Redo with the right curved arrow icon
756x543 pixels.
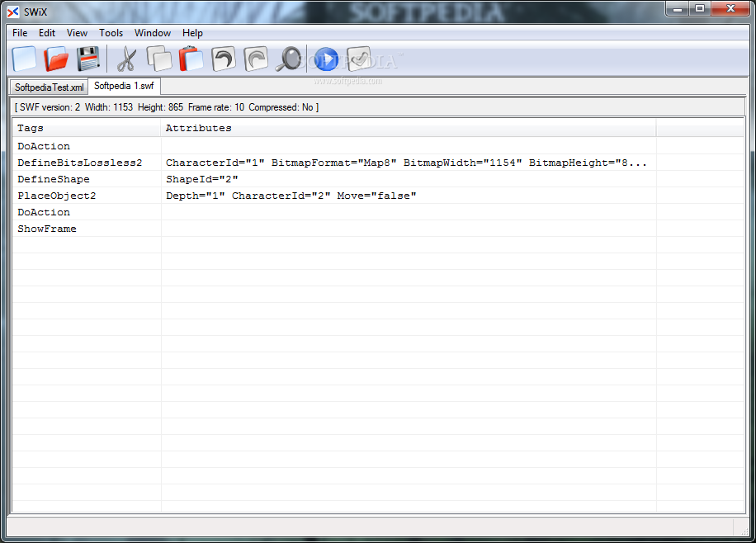(x=256, y=59)
